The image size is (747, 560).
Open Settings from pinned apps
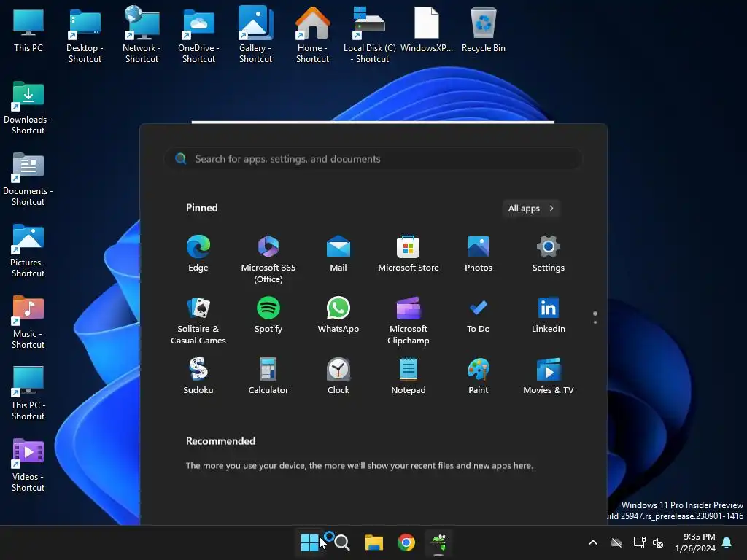pos(549,253)
